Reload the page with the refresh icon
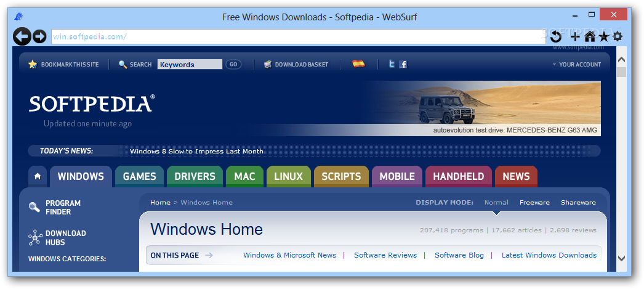 click(556, 37)
